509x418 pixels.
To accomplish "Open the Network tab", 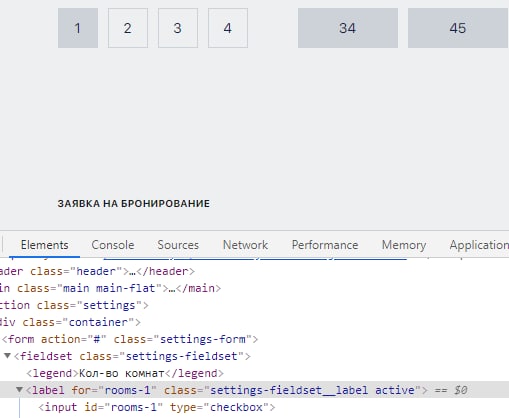I will coord(245,245).
